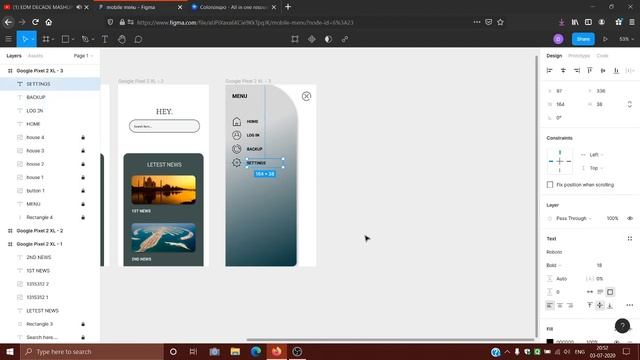640x360 pixels.
Task: Enable Fix position when scrolling checkbox
Action: [x=550, y=185]
